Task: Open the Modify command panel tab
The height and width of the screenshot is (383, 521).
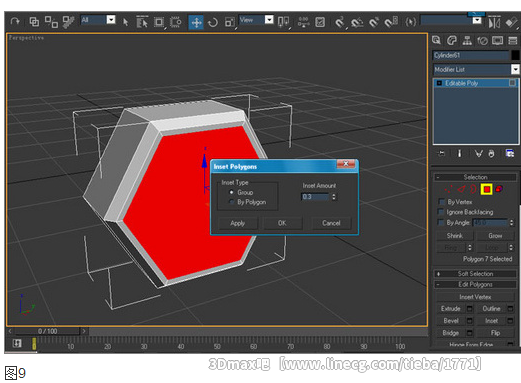Action: click(x=452, y=41)
